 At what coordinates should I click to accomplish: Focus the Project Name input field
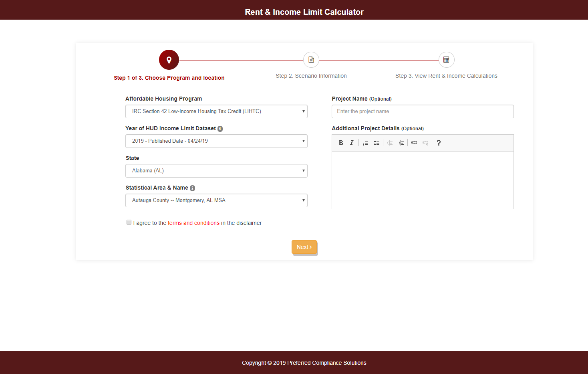[423, 111]
